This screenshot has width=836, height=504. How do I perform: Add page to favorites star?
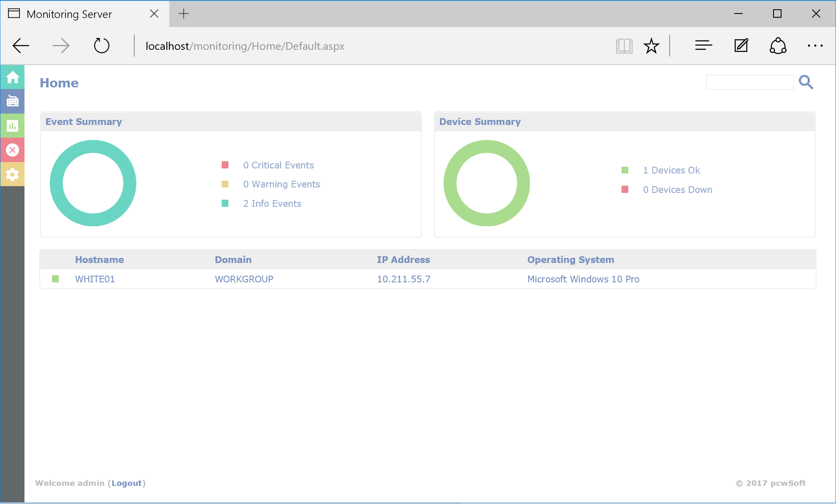click(x=651, y=46)
